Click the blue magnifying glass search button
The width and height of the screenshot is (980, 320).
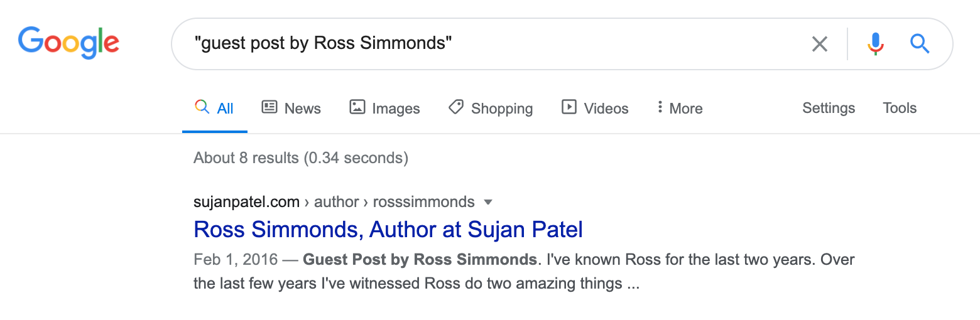pos(920,44)
